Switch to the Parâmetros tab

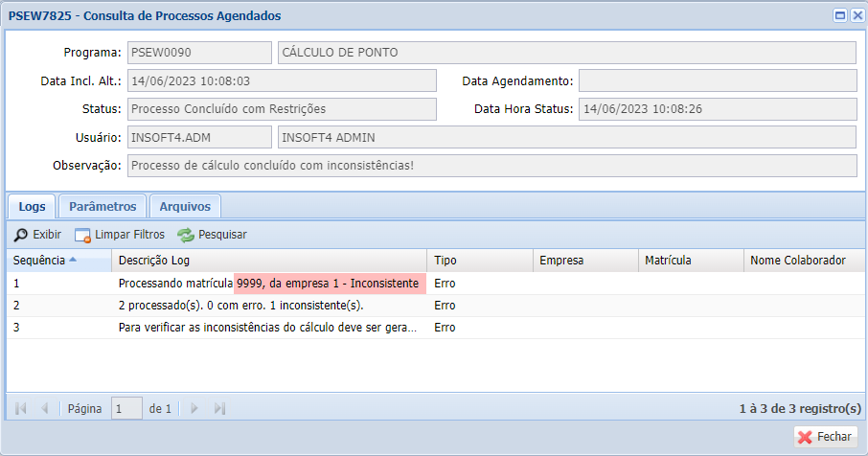click(103, 206)
